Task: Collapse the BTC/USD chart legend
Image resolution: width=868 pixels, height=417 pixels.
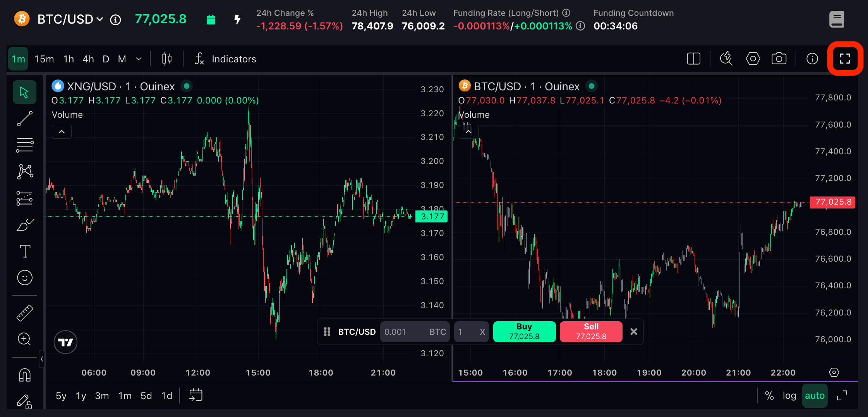Action: point(468,132)
